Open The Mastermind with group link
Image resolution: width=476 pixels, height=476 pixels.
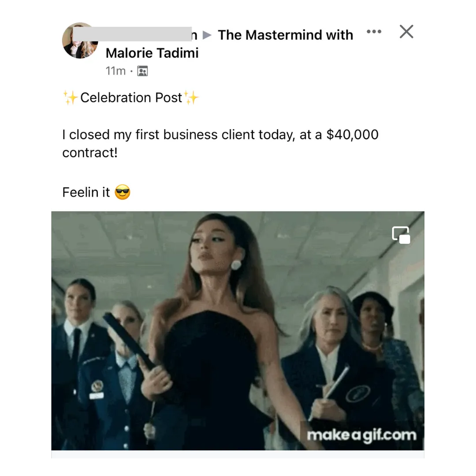click(285, 35)
